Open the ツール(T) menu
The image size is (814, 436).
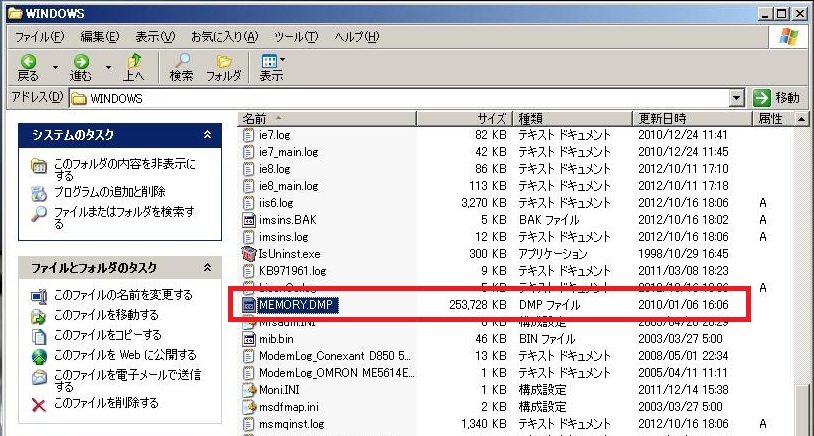click(296, 37)
